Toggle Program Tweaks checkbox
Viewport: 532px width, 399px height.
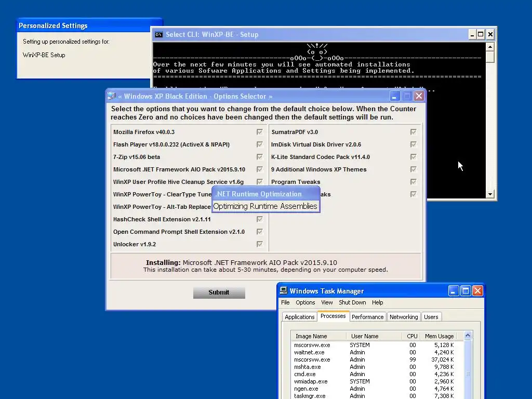point(413,182)
